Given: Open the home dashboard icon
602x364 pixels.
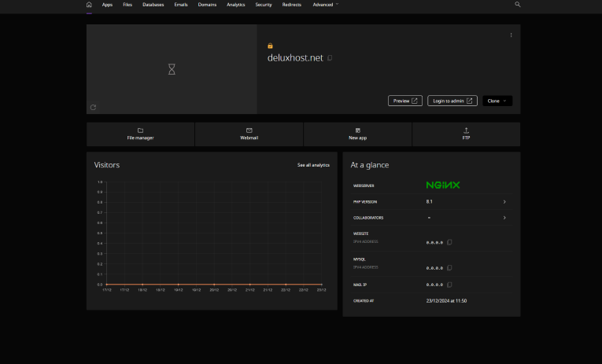Looking at the screenshot, I should [x=89, y=5].
